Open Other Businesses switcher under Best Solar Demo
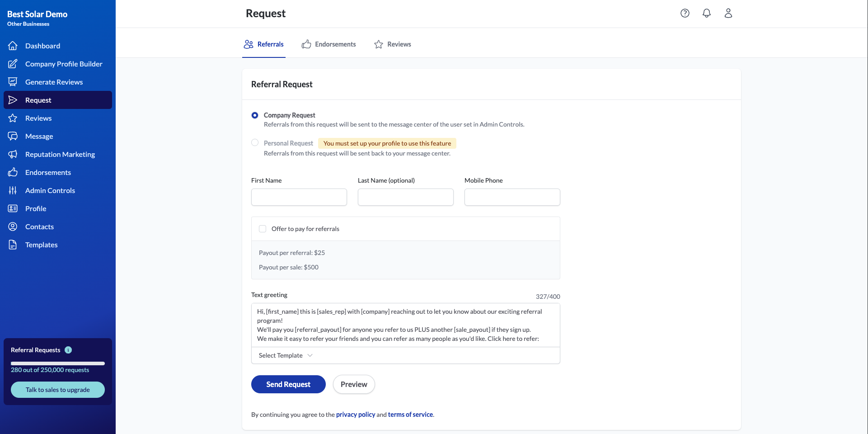This screenshot has width=868, height=434. [x=28, y=24]
